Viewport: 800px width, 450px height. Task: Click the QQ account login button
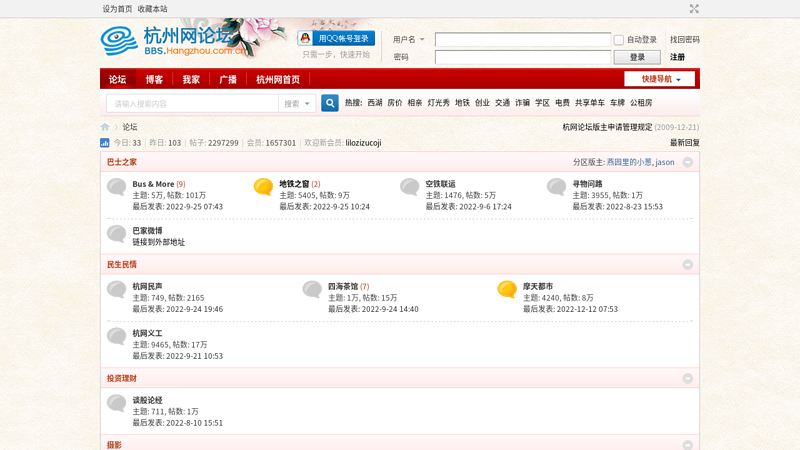point(336,38)
